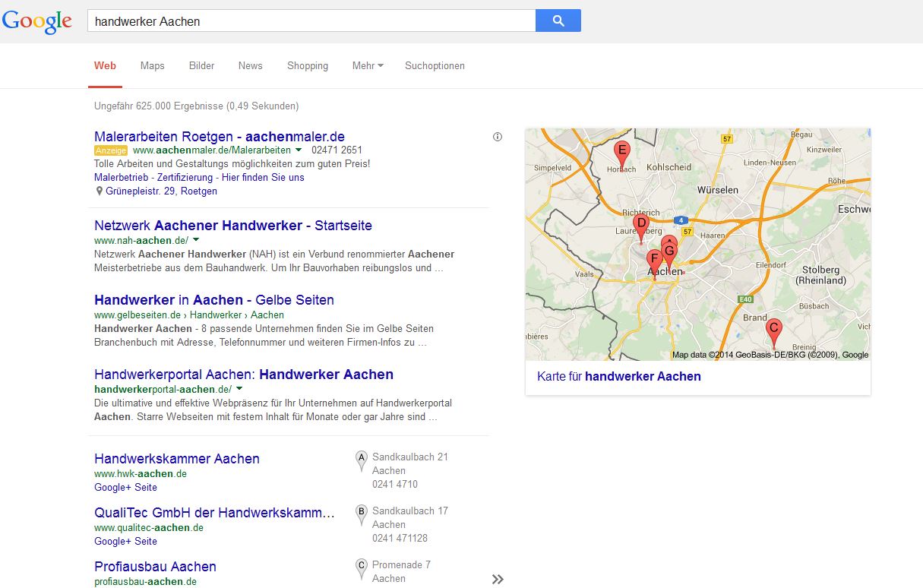
Task: Click pin B beside Sandkaulbach 17
Action: (362, 514)
